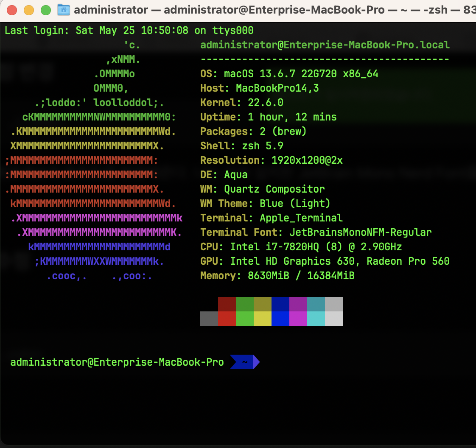Image resolution: width=476 pixels, height=448 pixels.
Task: Click the bright yellow color block, bottom row
Action: coord(263,319)
